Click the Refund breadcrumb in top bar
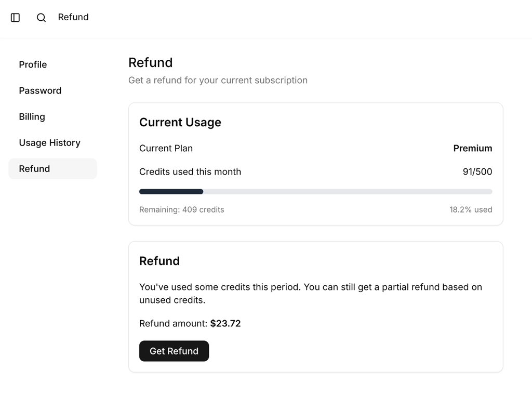The width and height of the screenshot is (532, 409). (x=73, y=17)
